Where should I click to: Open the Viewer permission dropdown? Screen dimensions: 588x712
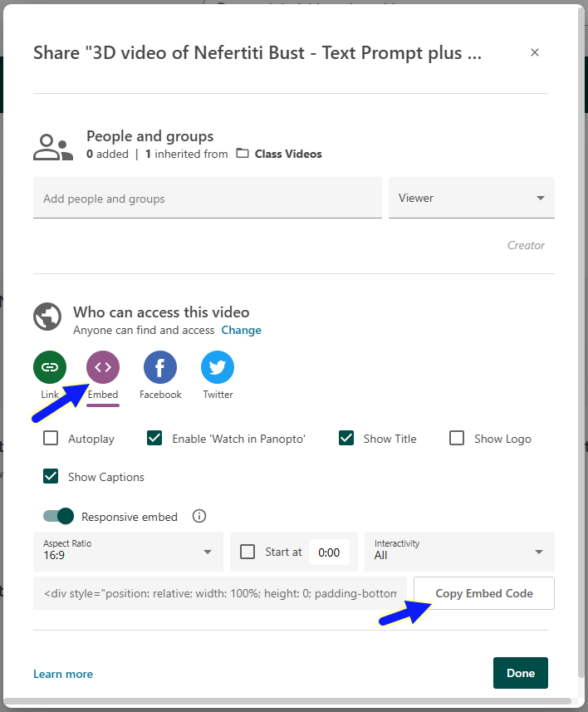click(x=471, y=198)
